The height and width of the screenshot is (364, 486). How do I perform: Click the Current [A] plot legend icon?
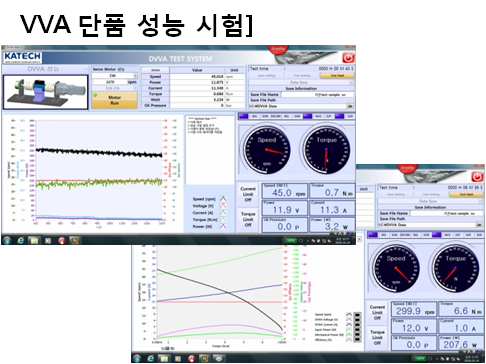[223, 212]
